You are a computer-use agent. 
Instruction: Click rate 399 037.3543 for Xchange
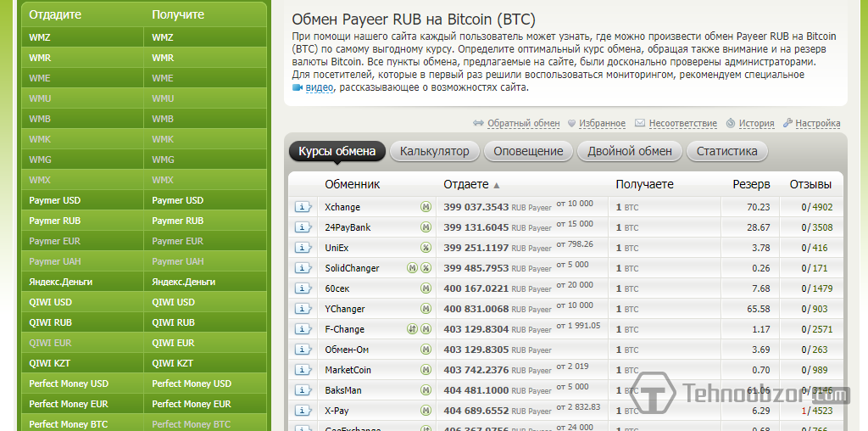pos(476,207)
